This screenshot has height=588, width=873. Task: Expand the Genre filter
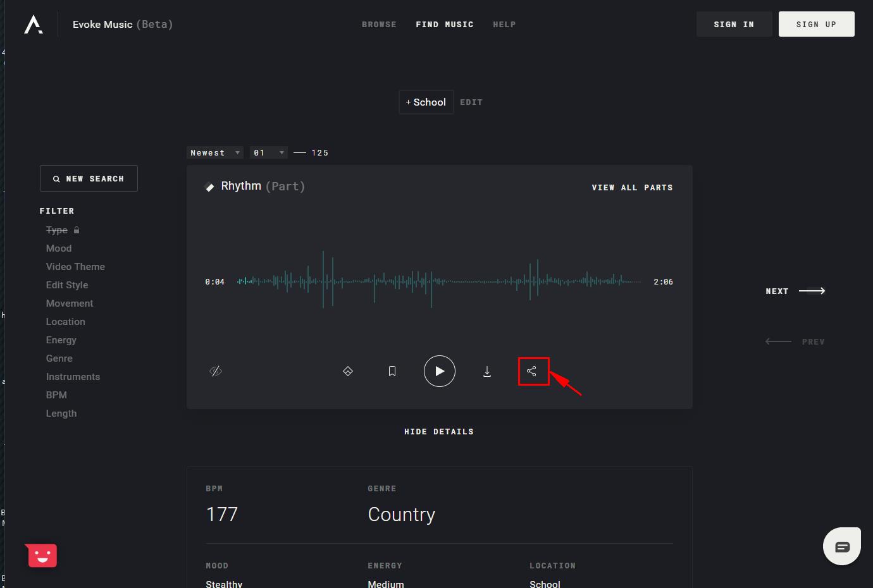(59, 358)
